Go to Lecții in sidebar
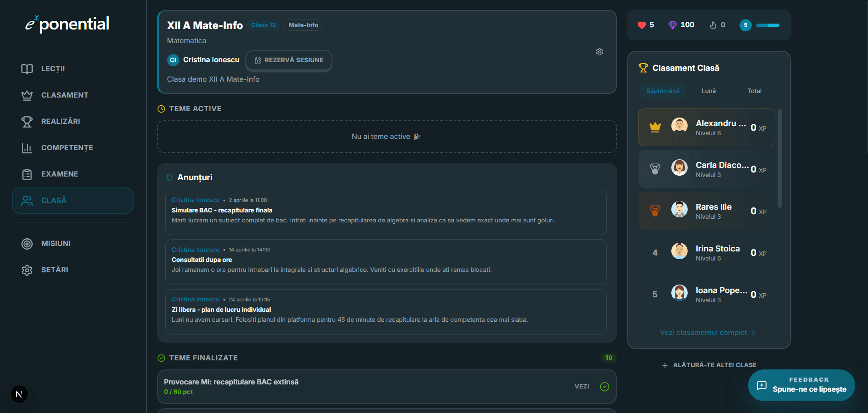The image size is (868, 413). (73, 69)
